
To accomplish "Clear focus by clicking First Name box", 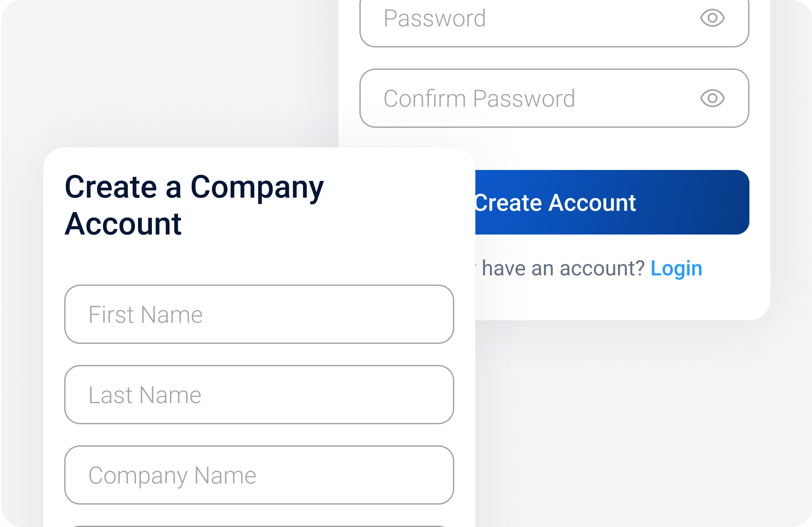I will (x=259, y=315).
